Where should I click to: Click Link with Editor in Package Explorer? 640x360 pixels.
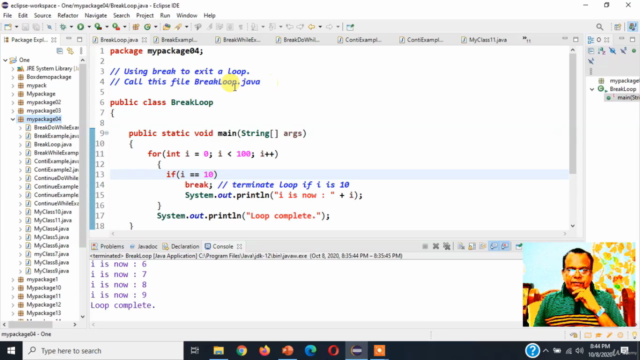[70, 51]
